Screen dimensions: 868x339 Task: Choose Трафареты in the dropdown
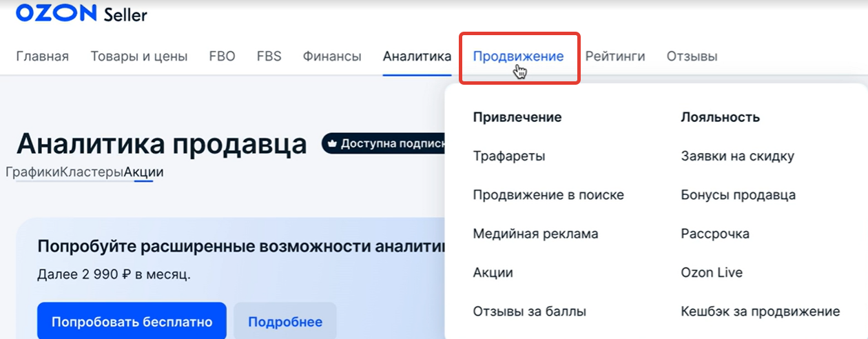point(509,156)
